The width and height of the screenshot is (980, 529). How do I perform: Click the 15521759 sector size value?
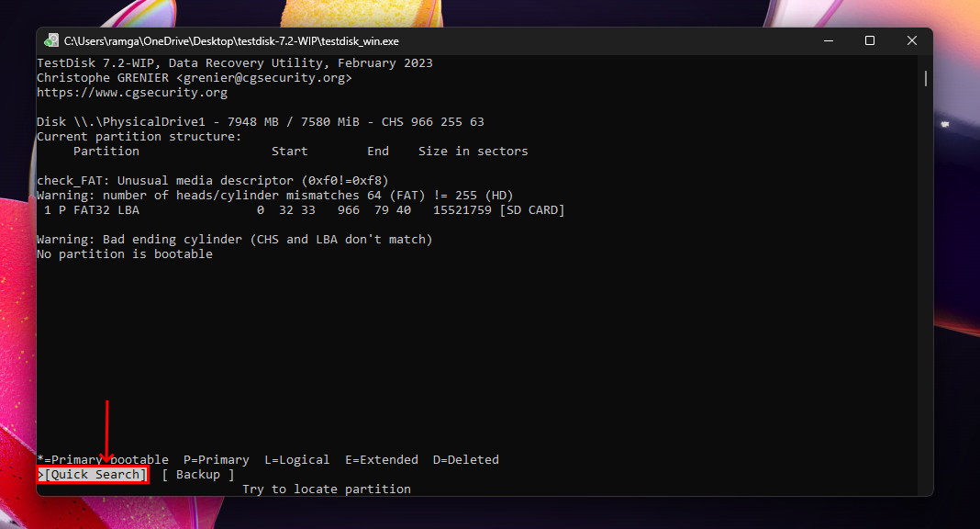(x=462, y=210)
